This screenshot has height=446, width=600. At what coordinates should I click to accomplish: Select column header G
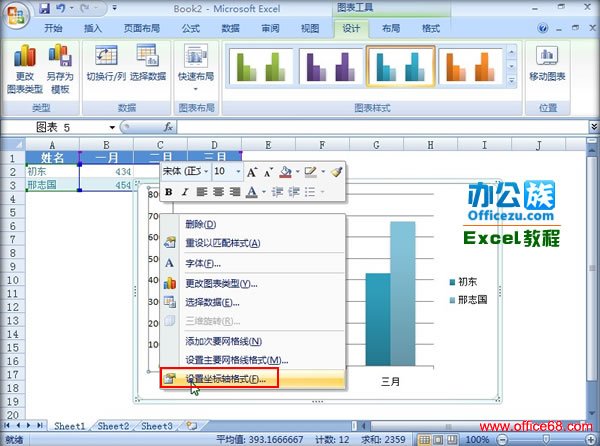(x=376, y=145)
